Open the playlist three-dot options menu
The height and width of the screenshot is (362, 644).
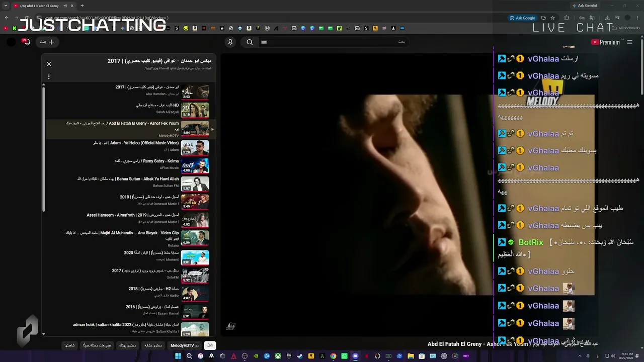click(x=49, y=77)
